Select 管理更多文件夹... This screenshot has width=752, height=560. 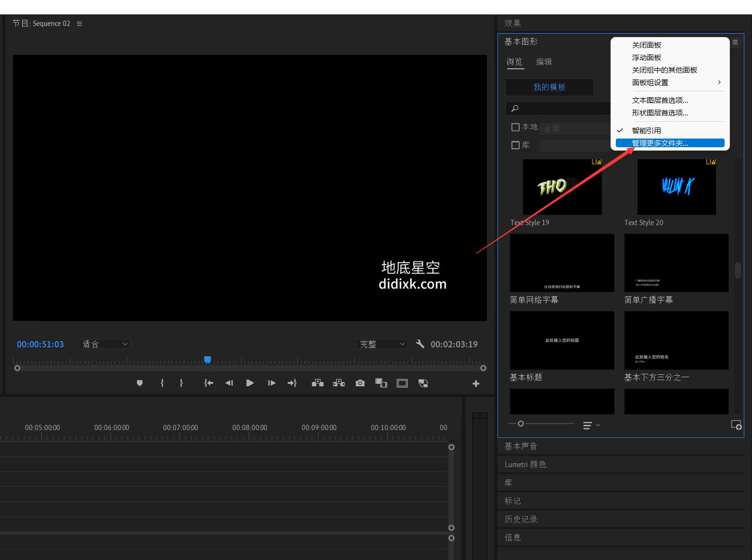(x=670, y=143)
